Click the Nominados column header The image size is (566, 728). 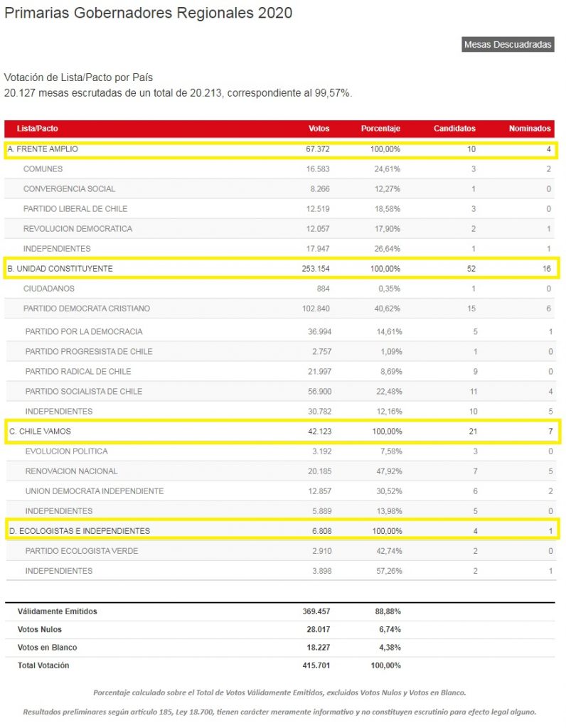530,129
